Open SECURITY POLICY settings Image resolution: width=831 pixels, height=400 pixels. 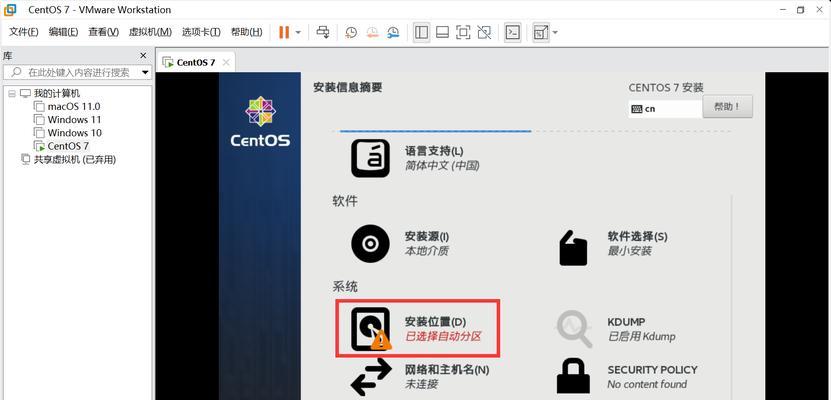pos(627,377)
